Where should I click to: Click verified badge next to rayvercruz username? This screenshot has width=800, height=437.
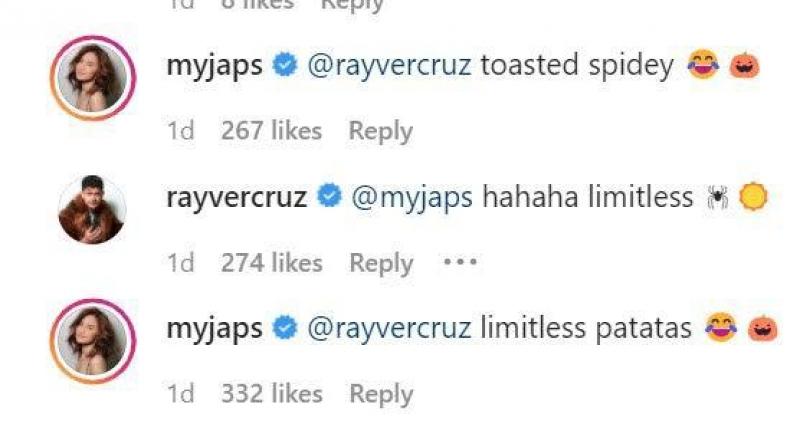click(328, 197)
